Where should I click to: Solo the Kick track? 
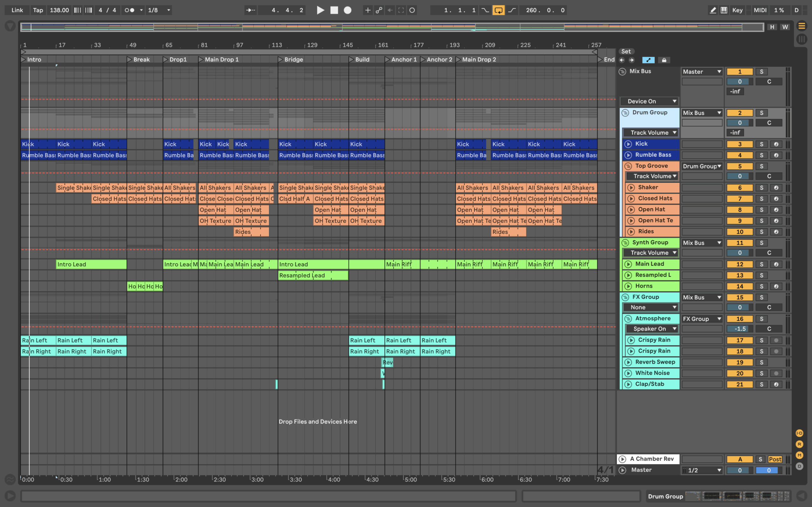click(761, 144)
